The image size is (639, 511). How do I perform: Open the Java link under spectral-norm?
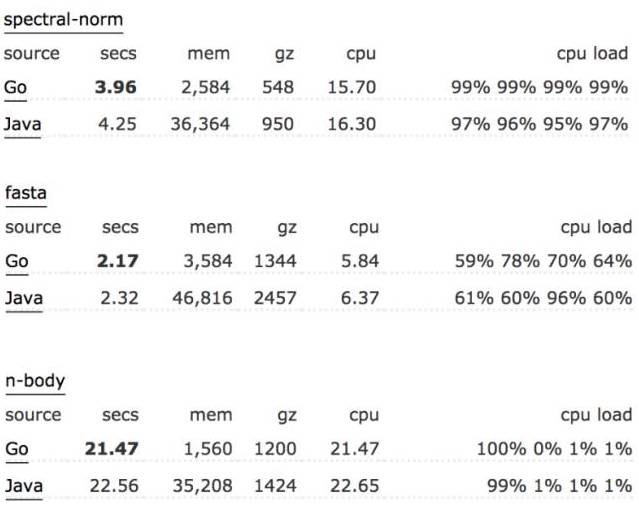pyautogui.click(x=22, y=125)
